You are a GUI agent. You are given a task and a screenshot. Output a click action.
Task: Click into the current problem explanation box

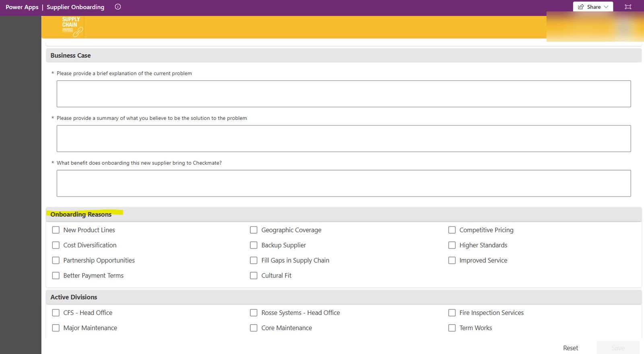point(343,94)
